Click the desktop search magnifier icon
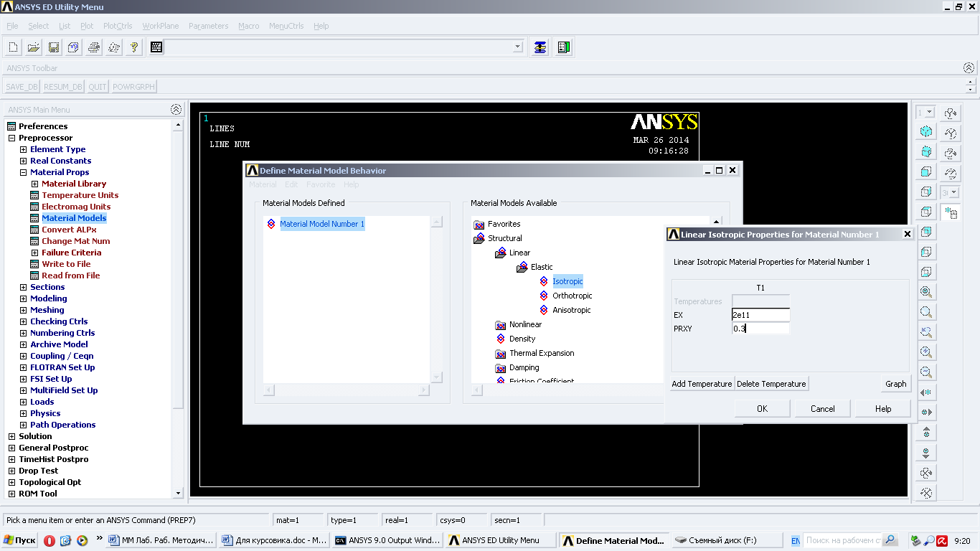 click(x=890, y=540)
